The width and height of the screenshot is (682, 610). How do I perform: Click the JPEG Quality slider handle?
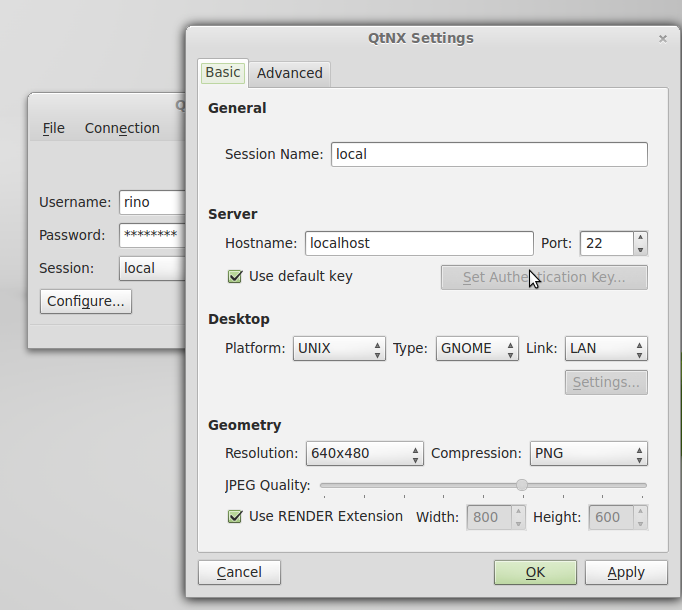pos(522,485)
